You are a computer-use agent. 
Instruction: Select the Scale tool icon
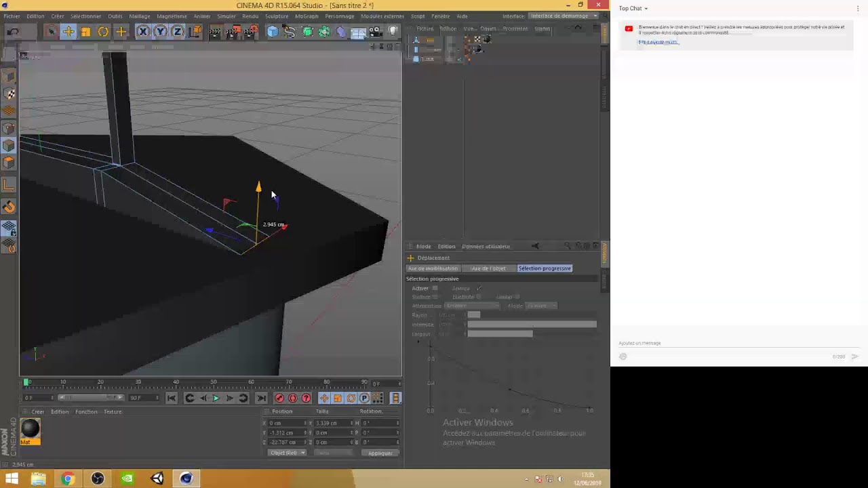point(85,31)
